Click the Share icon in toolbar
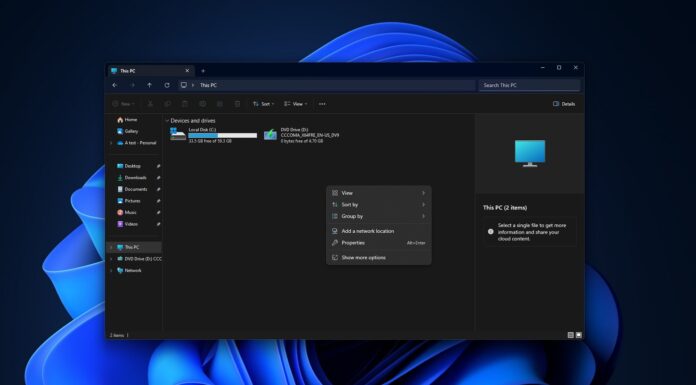696x385 pixels. 220,104
